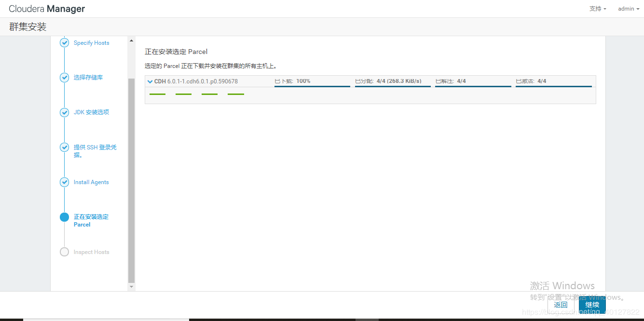Click the CDH 6.0.1-1.cdh6.0.1.p0.590678 parcel name
This screenshot has width=644, height=321.
click(196, 81)
